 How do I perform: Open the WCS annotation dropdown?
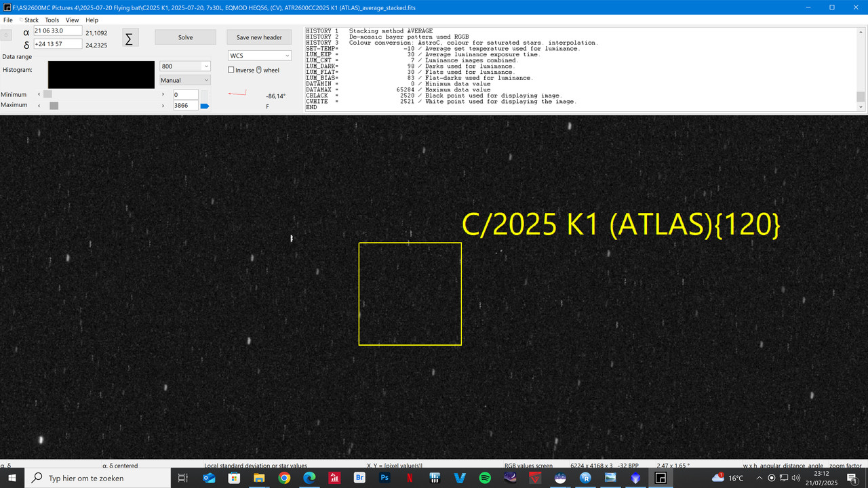coord(258,55)
